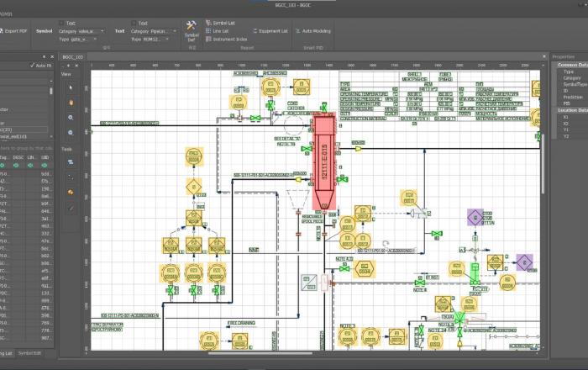Toggle the Symbol Text checkbox
This screenshot has width=588, height=370.
point(61,24)
